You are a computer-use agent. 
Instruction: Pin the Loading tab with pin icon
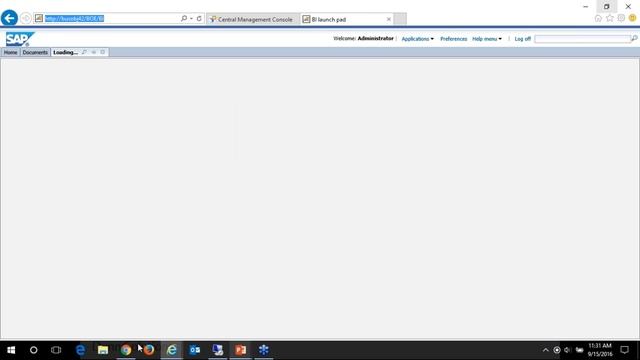(84, 52)
